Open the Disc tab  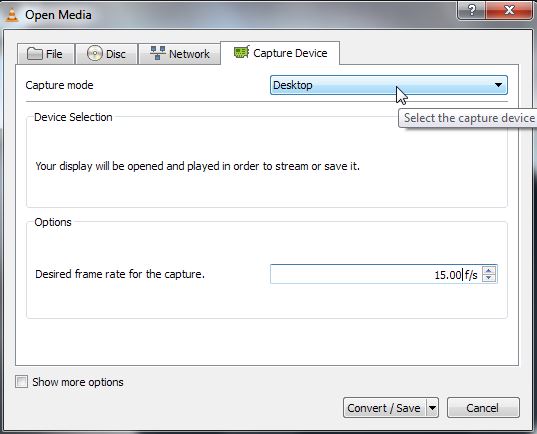107,54
